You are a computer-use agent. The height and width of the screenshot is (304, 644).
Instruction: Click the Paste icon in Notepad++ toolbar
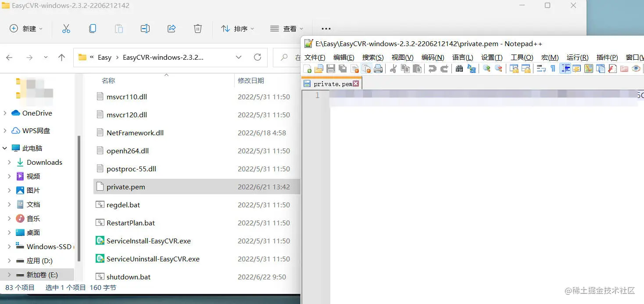(x=417, y=69)
